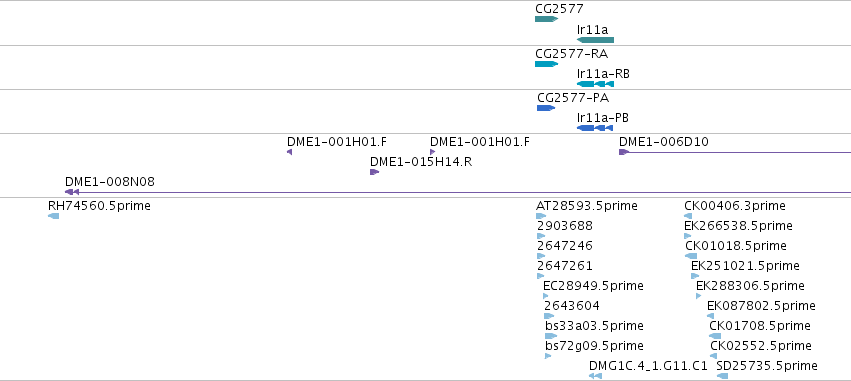851x381 pixels.
Task: Select the CG2577 gene arrow glyph
Action: [547, 19]
